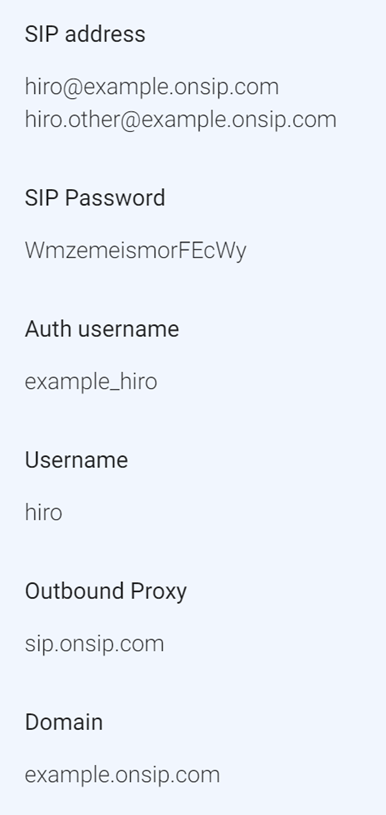Click the word 'Auth' in Auth username heading
Image resolution: width=386 pixels, height=815 pixels.
(48, 329)
